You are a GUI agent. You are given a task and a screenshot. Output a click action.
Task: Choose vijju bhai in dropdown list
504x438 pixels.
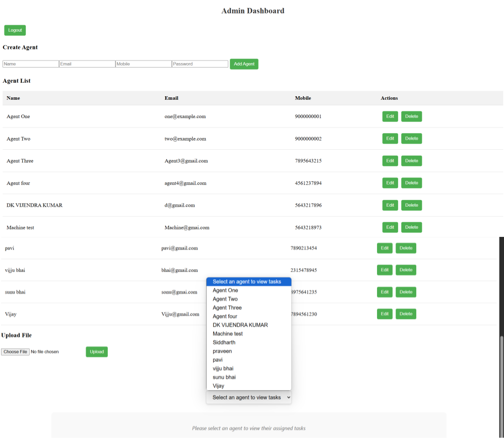[249, 368]
